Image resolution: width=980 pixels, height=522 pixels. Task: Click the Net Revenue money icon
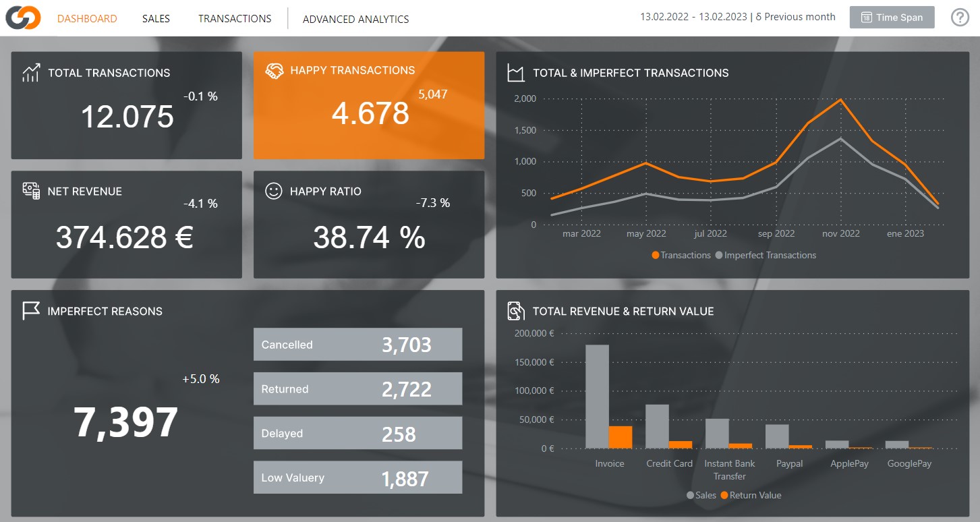coord(31,191)
